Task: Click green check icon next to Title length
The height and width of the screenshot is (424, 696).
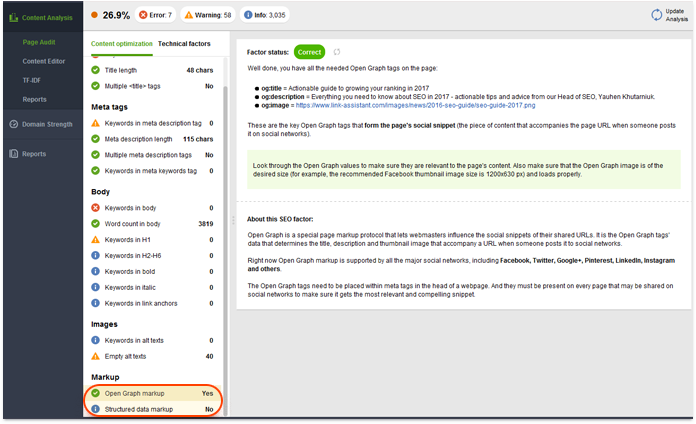Action: tap(95, 70)
